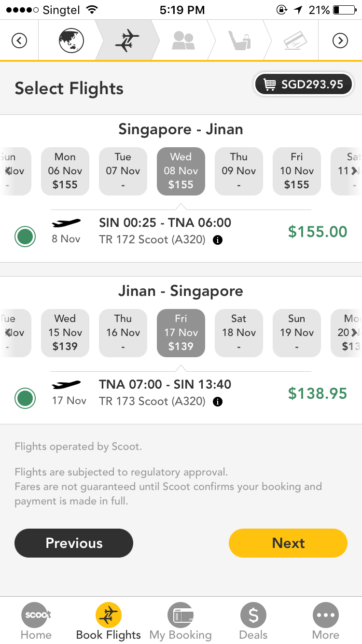Show info for flight TR 173
This screenshot has height=644, width=362.
pyautogui.click(x=218, y=402)
